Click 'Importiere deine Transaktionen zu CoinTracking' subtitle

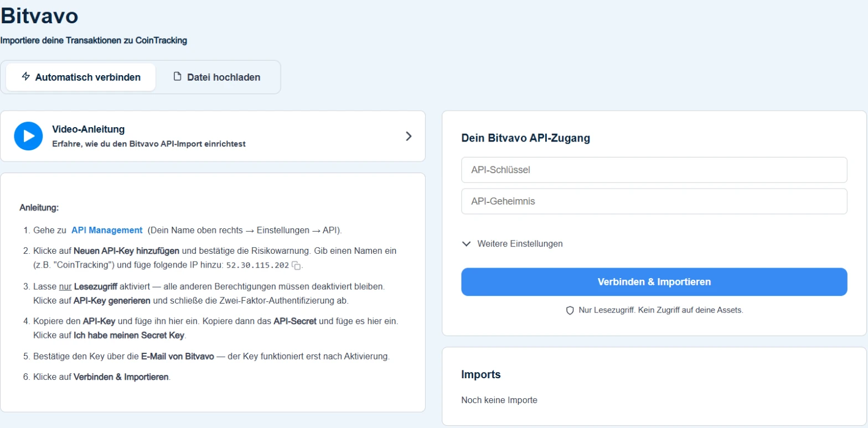coord(94,40)
